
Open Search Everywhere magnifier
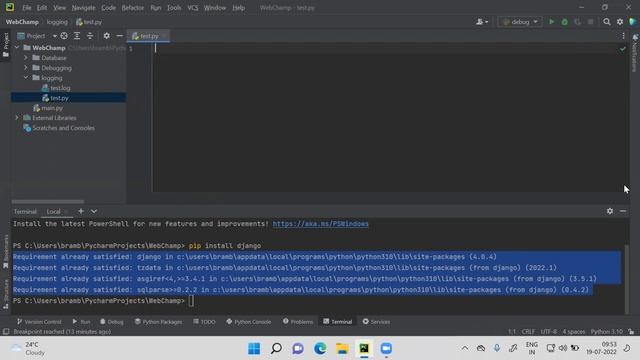(x=607, y=22)
